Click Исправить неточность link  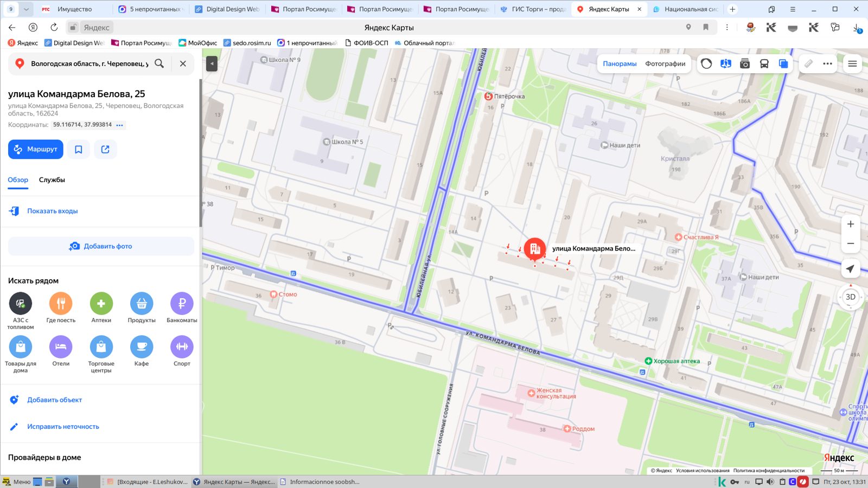point(63,426)
